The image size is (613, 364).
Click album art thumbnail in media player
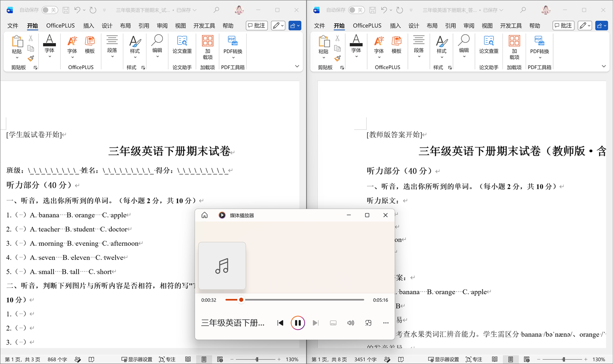[x=222, y=266]
